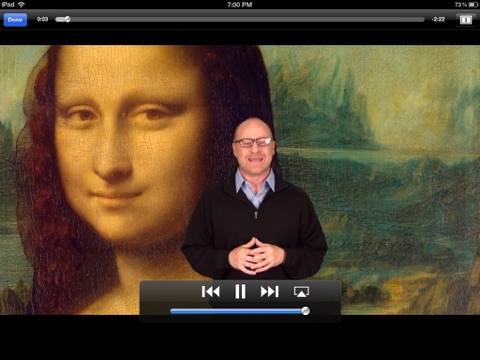
Task: Click the elapsed time 0:03 label
Action: (42, 19)
